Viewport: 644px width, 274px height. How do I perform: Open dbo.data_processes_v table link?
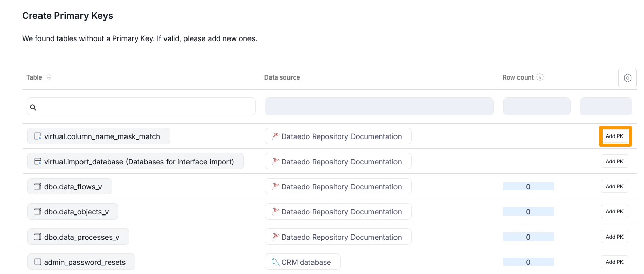(x=81, y=237)
